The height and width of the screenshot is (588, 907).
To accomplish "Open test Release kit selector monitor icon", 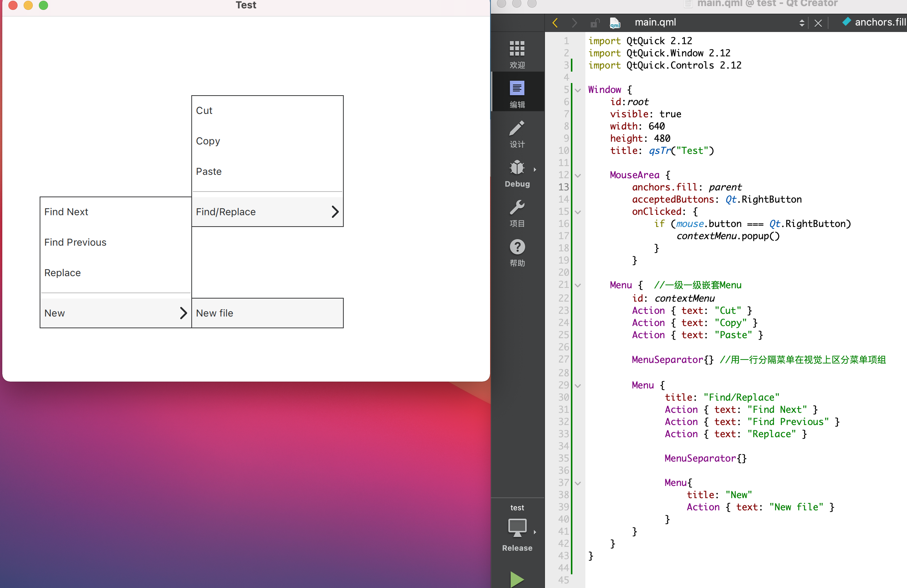I will click(x=517, y=527).
